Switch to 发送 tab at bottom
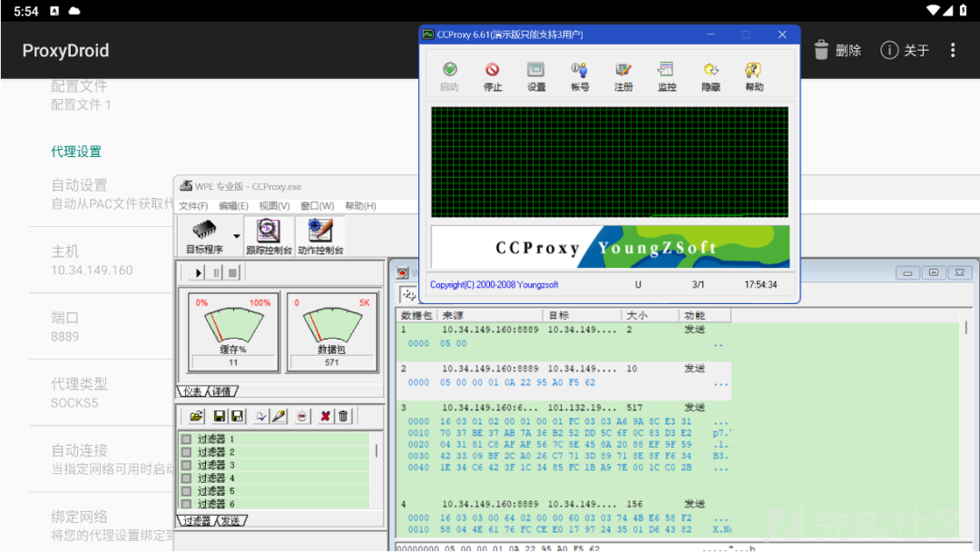980x552 pixels. 230,521
